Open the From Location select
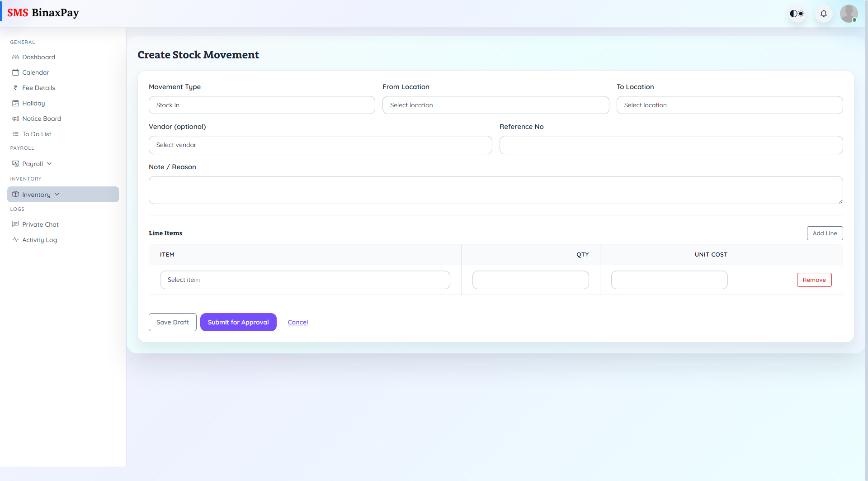The image size is (868, 481). (495, 105)
